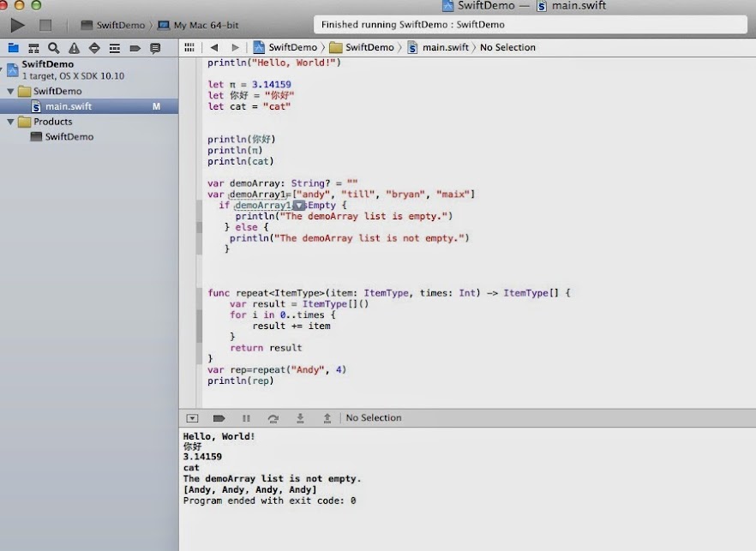
Task: Open the Breakpoint navigator icon
Action: pos(135,48)
